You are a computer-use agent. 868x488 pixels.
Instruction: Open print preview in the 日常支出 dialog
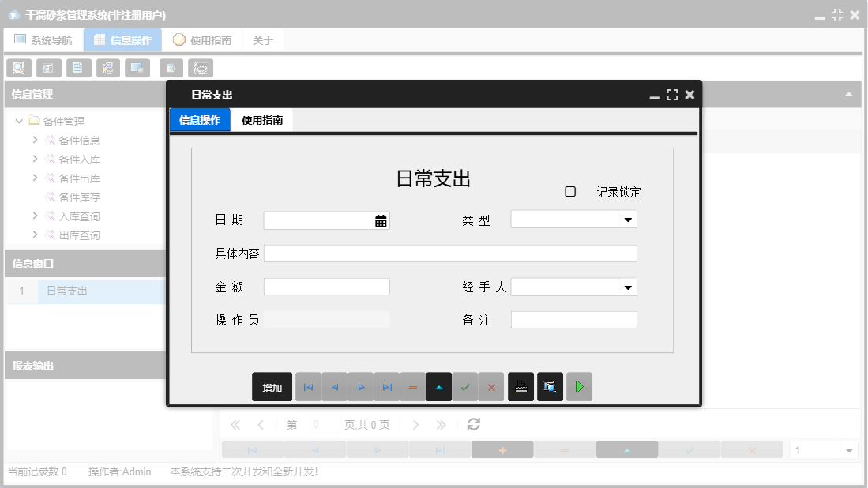[550, 386]
